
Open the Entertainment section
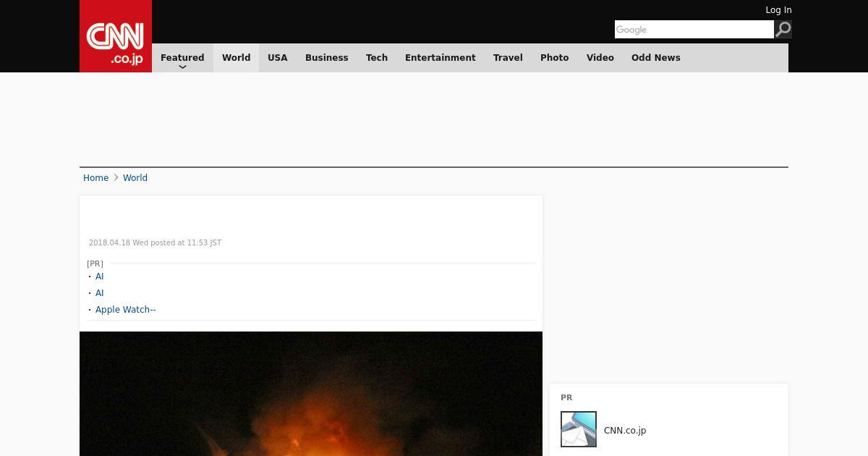[441, 58]
